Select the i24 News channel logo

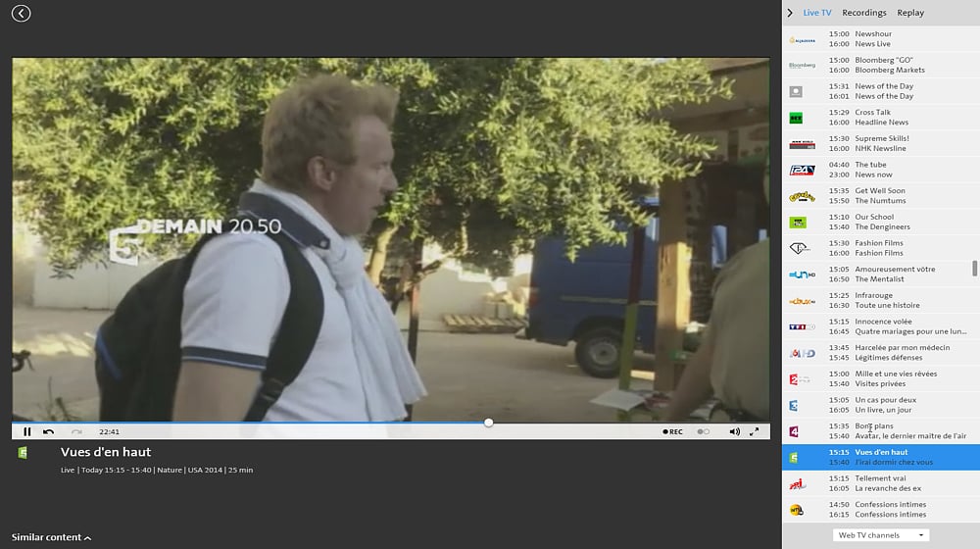(x=802, y=170)
